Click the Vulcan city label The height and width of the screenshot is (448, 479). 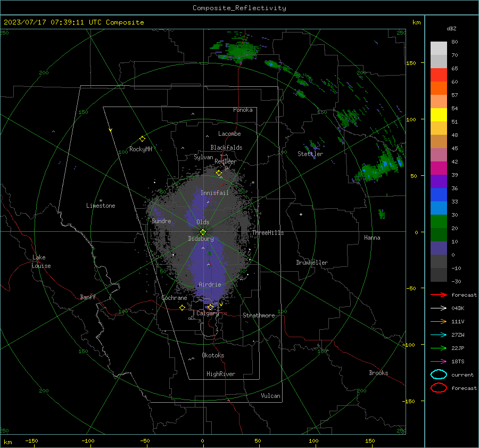[x=271, y=396]
